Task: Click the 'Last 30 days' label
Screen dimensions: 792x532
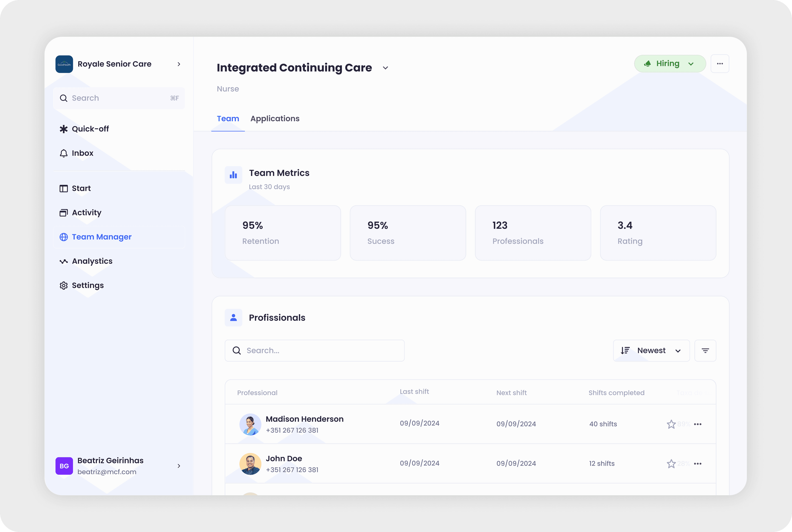Action: click(x=269, y=187)
